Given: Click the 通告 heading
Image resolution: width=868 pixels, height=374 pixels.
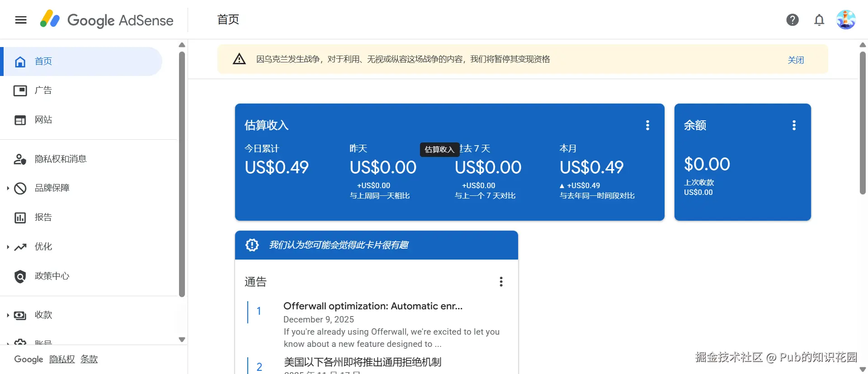Looking at the screenshot, I should tap(255, 282).
